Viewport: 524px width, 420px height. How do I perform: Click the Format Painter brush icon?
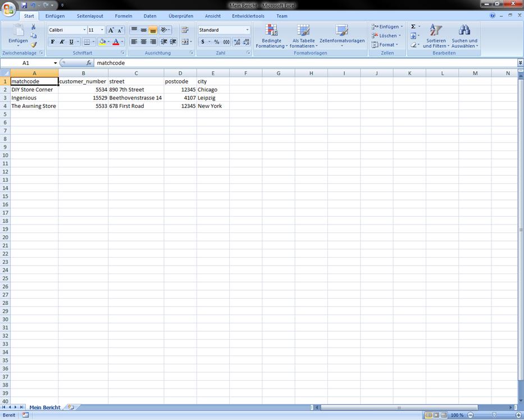point(33,44)
